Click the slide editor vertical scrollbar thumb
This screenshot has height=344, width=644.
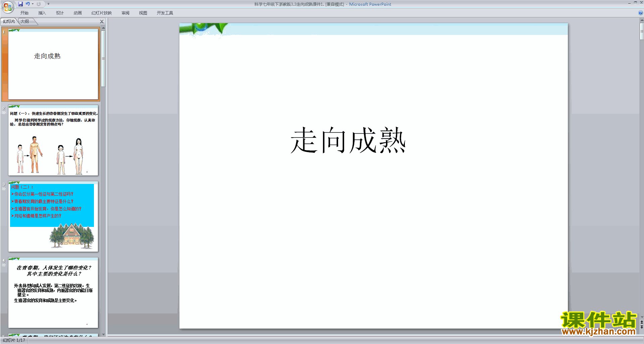642,32
